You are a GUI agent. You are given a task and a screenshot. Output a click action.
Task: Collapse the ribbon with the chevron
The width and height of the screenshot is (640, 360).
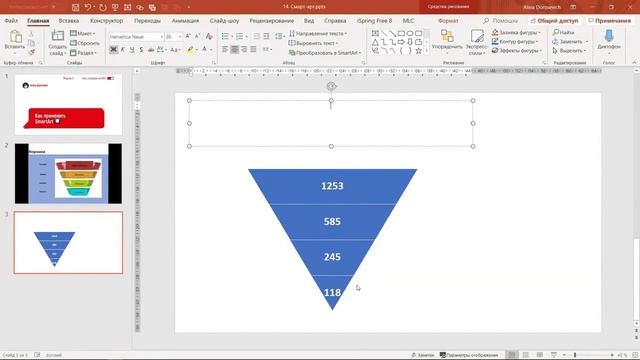[634, 62]
